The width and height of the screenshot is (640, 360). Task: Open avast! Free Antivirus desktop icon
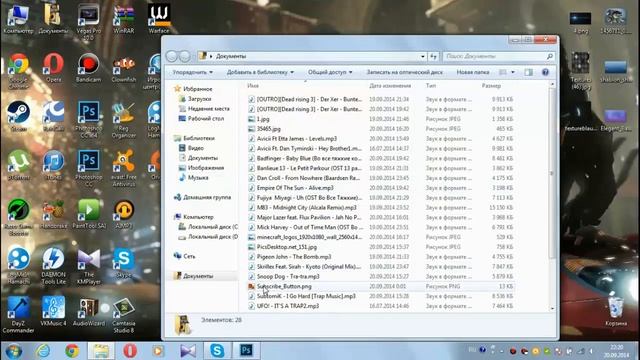pos(124,168)
